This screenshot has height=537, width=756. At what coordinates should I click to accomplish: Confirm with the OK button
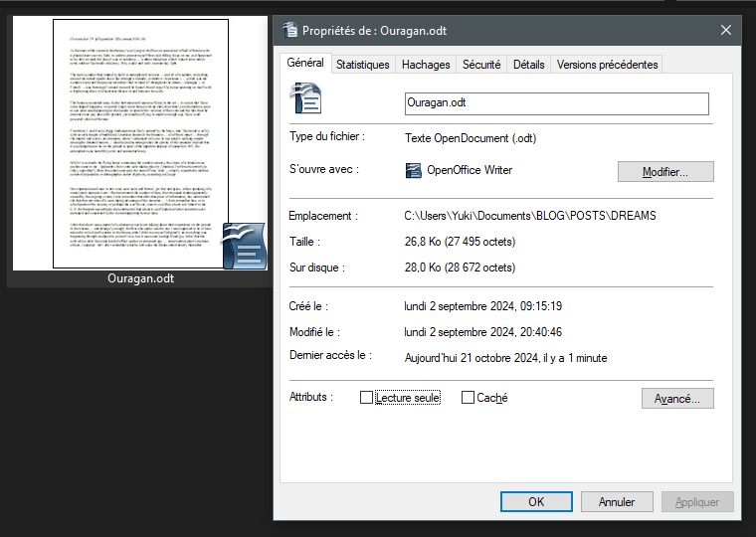point(536,502)
